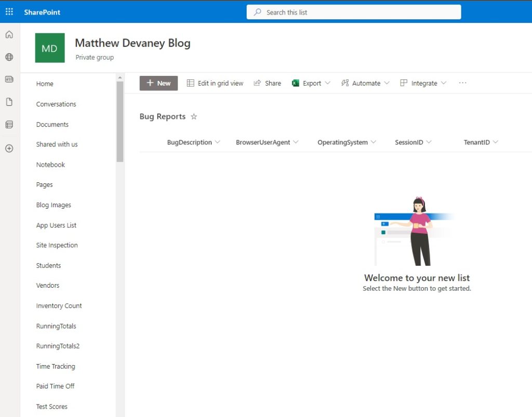532x417 pixels.
Task: Go to Time Tracking list
Action: click(56, 366)
